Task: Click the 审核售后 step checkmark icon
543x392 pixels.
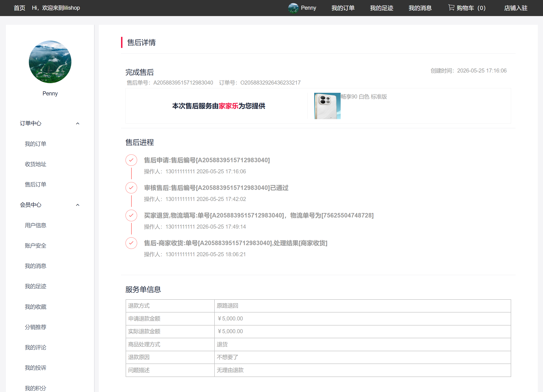Action: [131, 188]
